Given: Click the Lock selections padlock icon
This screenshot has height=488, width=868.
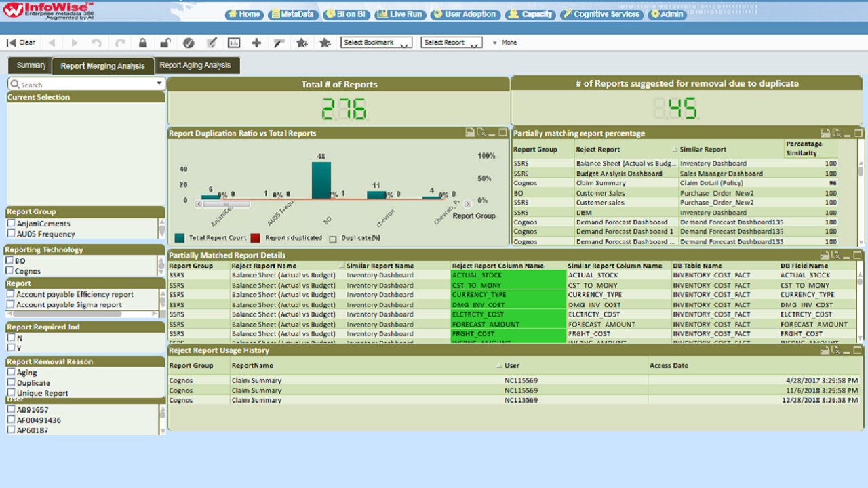Looking at the screenshot, I should (x=142, y=43).
